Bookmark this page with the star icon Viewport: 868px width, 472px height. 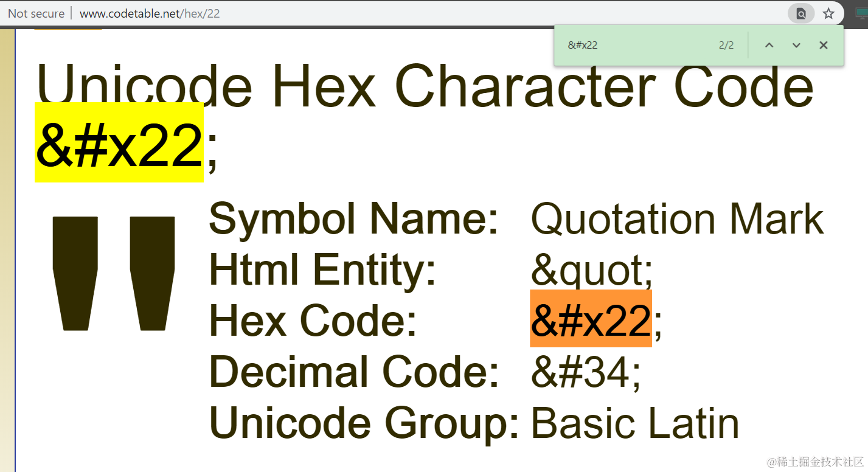pos(828,13)
